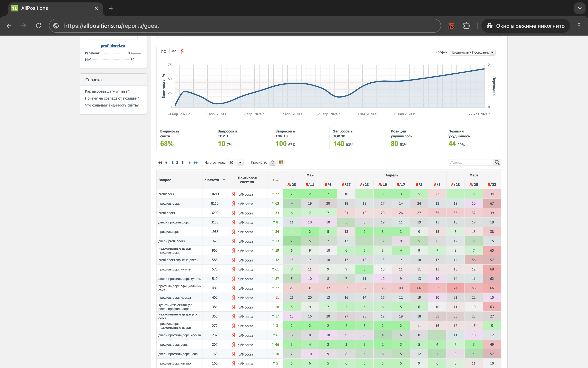Select the Я/27 date column

(346, 185)
